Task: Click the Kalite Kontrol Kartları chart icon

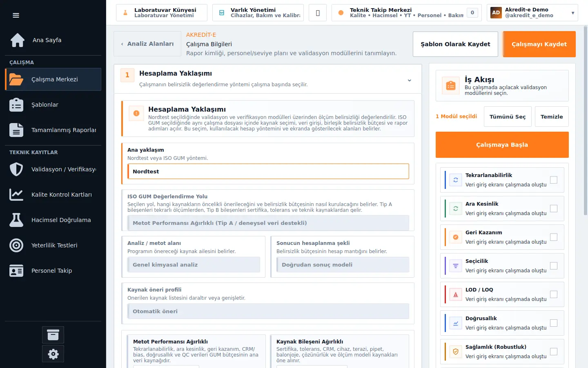Action: point(16,195)
